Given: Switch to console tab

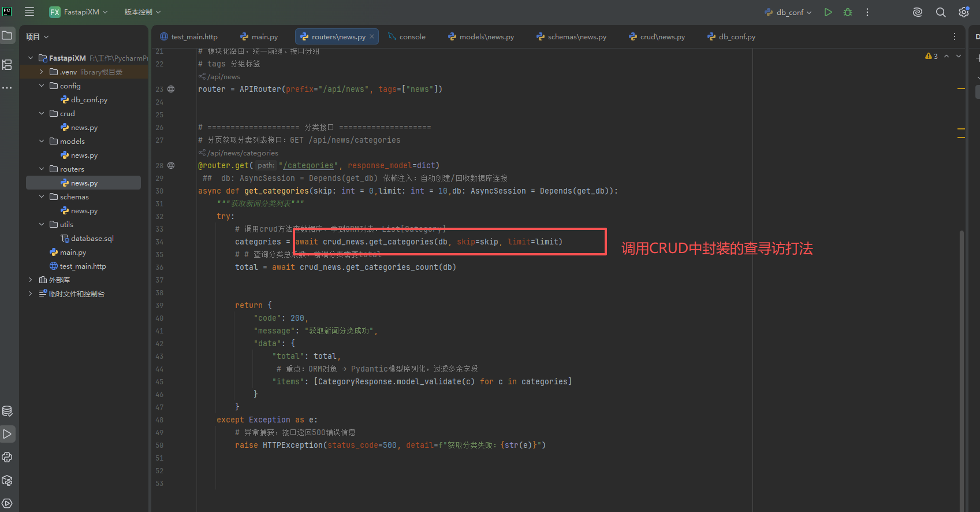Looking at the screenshot, I should click(x=407, y=36).
